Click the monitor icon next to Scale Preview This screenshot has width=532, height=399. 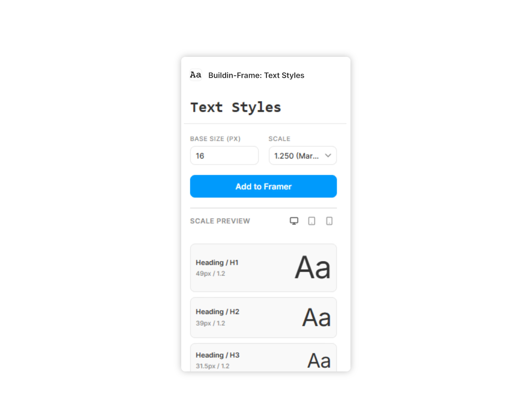294,221
